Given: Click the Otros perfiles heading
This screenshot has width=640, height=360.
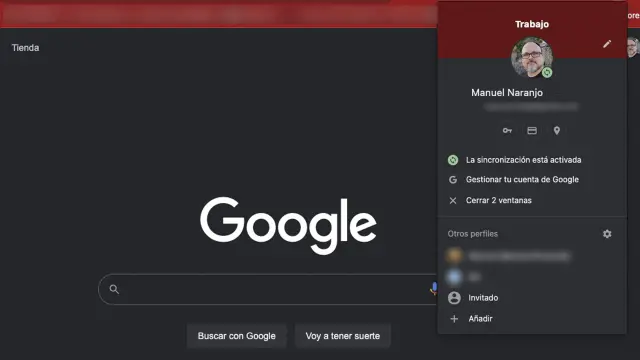Looking at the screenshot, I should 473,234.
